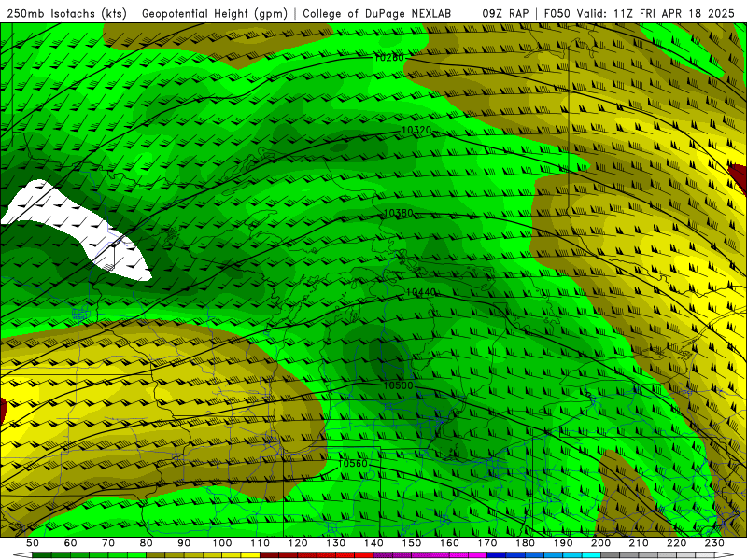Click the 170 value on the color scale
Image resolution: width=747 pixels, height=560 pixels.
[487, 543]
